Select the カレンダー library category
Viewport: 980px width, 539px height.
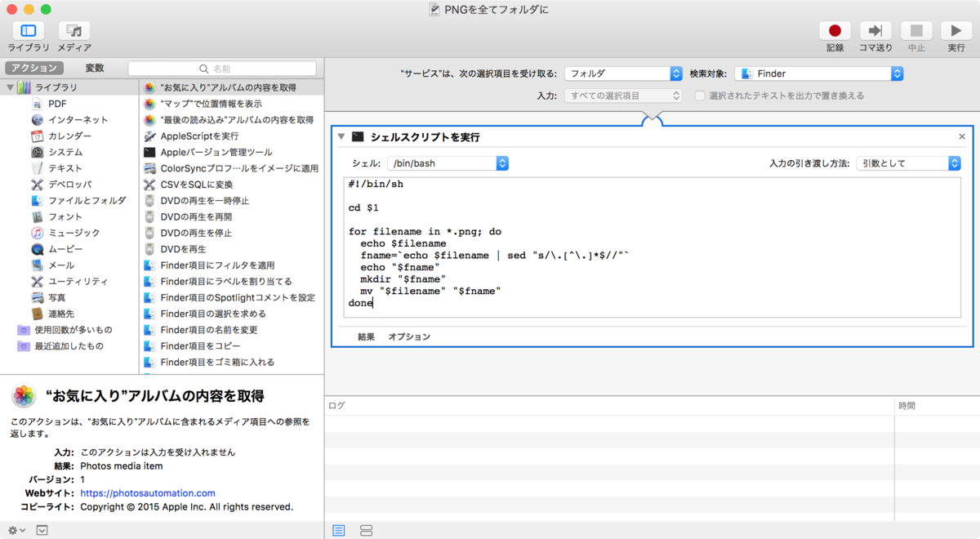point(61,136)
